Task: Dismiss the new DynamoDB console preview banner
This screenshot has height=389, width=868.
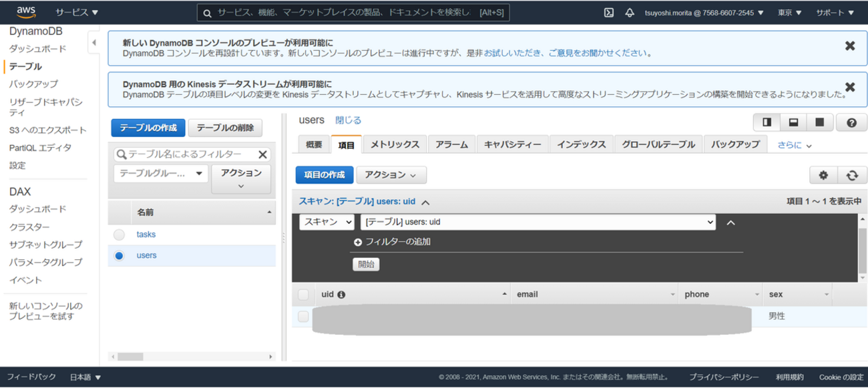Action: click(850, 46)
